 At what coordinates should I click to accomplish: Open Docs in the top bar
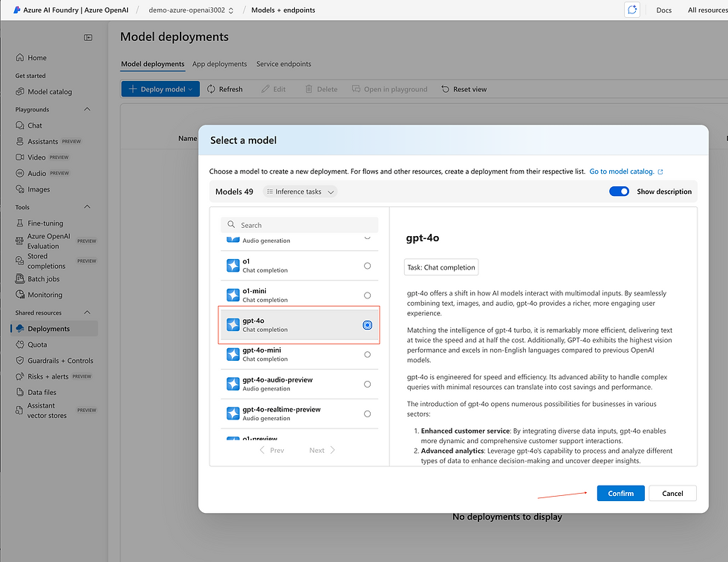pos(664,10)
